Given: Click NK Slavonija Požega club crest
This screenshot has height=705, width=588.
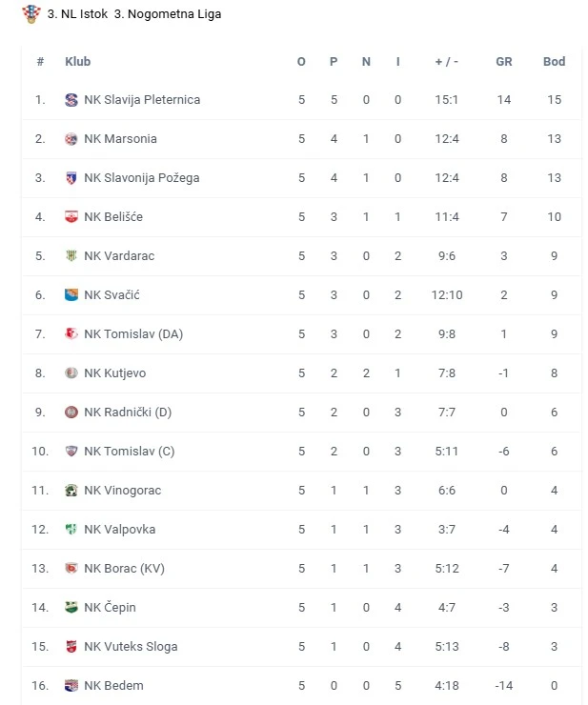Looking at the screenshot, I should 71,178.
